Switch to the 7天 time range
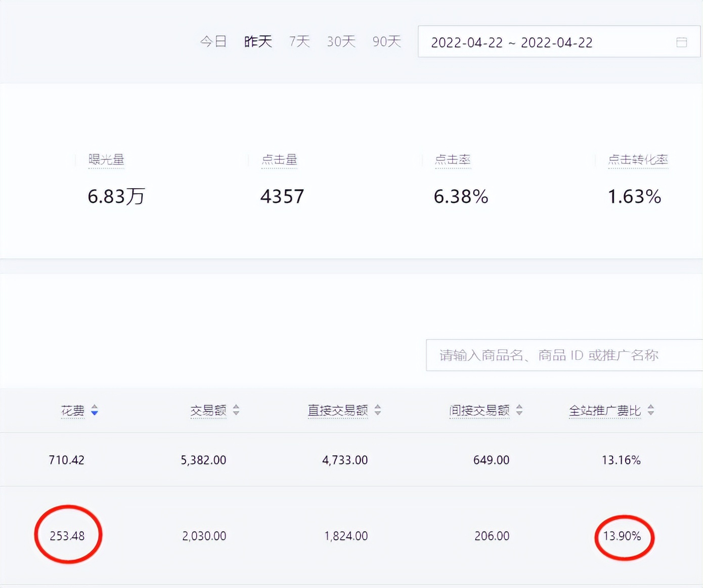This screenshot has height=588, width=703. click(299, 42)
